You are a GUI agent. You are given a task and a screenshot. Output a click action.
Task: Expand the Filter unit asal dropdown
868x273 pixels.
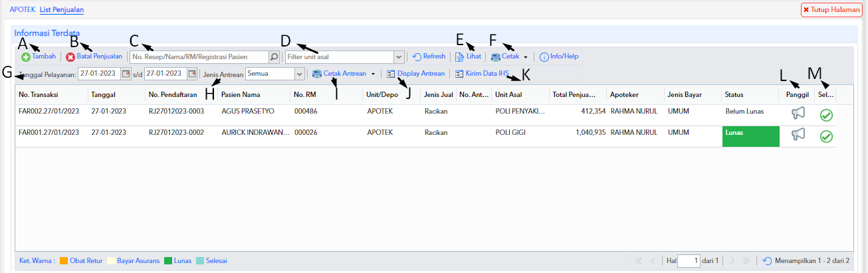pos(399,57)
